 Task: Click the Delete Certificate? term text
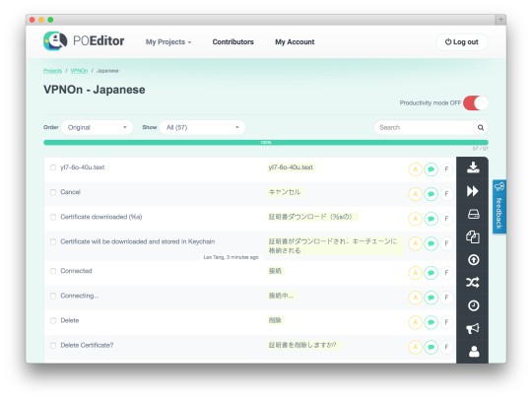click(87, 345)
